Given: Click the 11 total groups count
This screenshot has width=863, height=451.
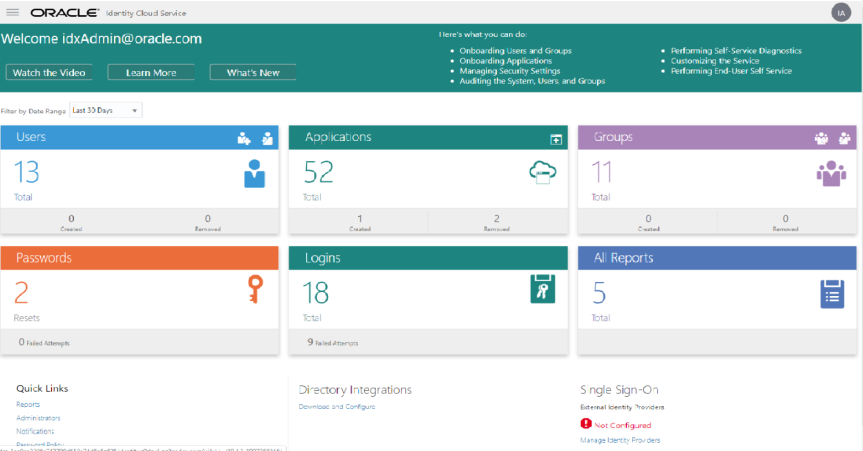Looking at the screenshot, I should 601,172.
